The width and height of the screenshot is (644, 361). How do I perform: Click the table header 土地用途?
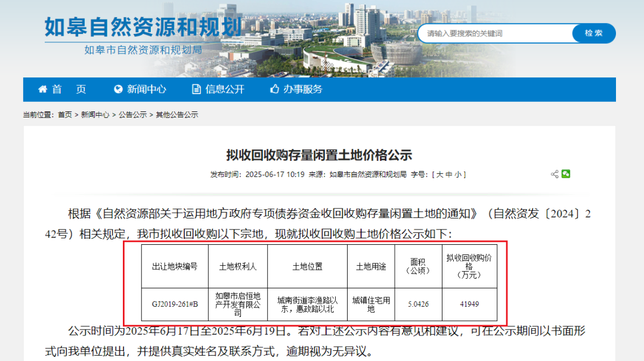(x=371, y=267)
